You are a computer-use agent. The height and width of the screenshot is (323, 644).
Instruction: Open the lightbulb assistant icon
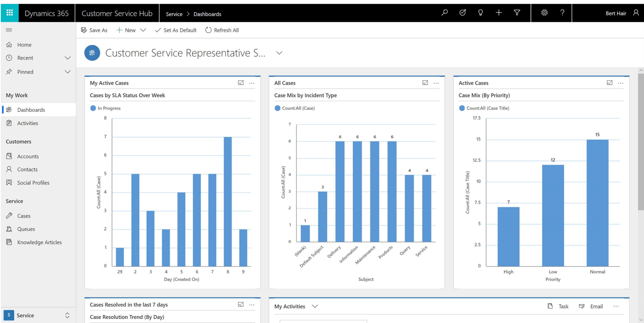point(481,13)
